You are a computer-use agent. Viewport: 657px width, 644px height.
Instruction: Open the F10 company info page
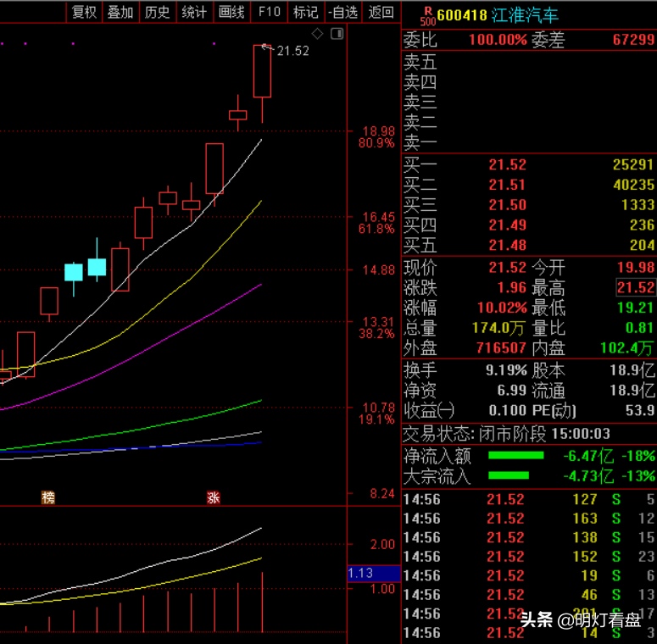pyautogui.click(x=269, y=12)
